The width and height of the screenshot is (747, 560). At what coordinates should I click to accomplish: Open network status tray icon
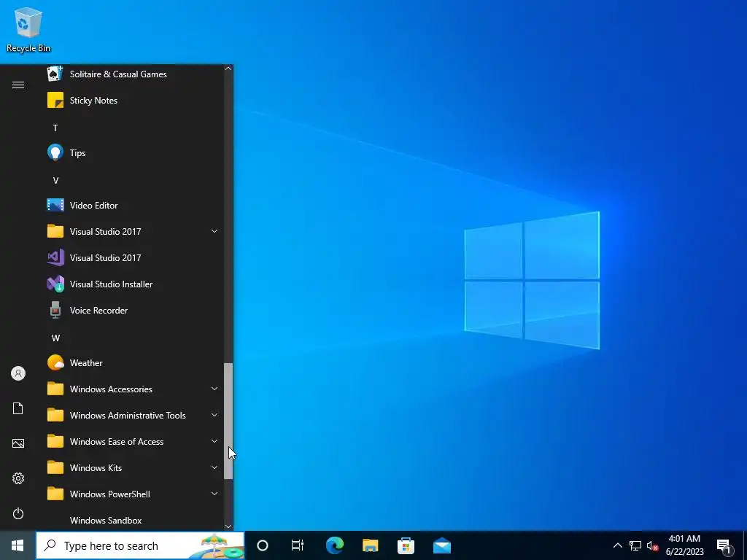[635, 545]
